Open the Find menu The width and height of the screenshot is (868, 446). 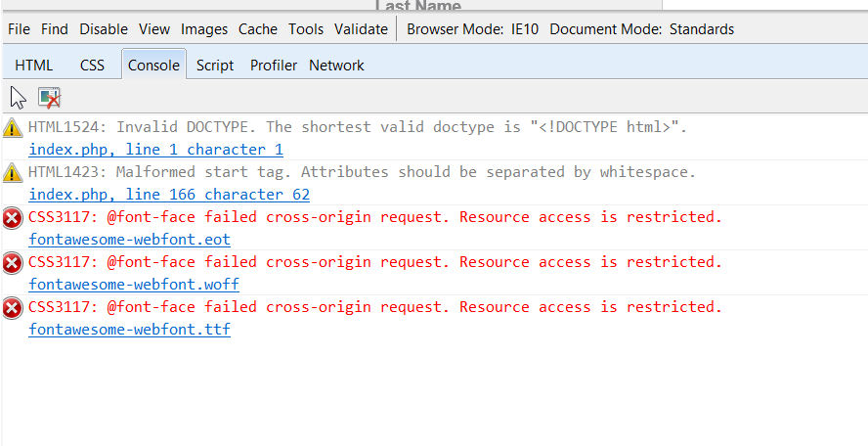point(55,28)
